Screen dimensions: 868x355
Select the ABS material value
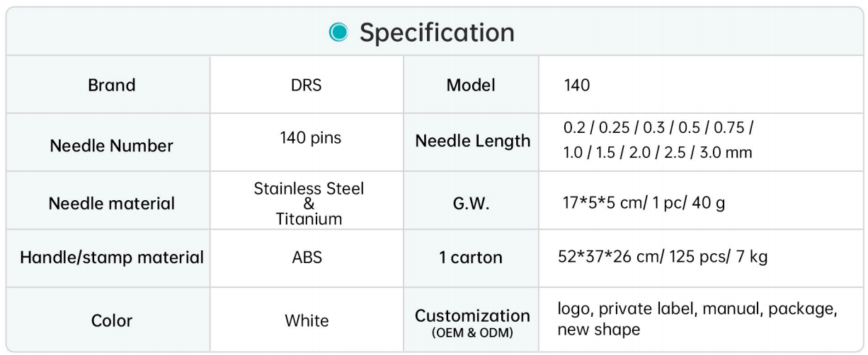point(307,257)
